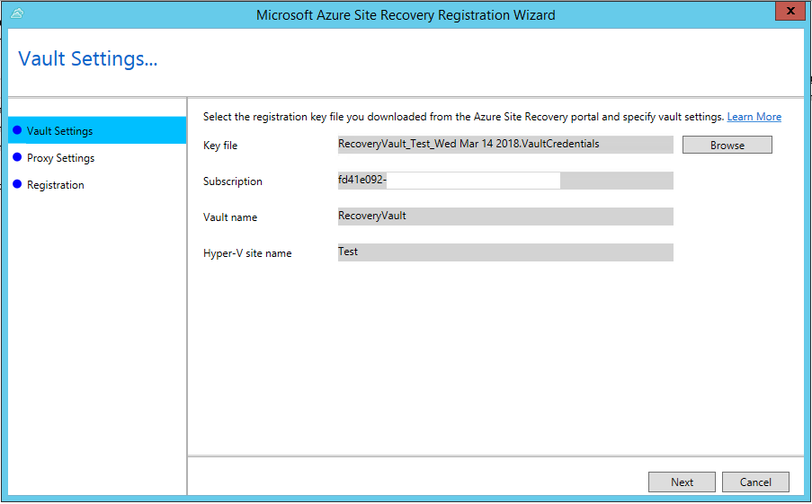Click blue bullet beside Vault Settings
This screenshot has width=812, height=504.
[x=17, y=130]
